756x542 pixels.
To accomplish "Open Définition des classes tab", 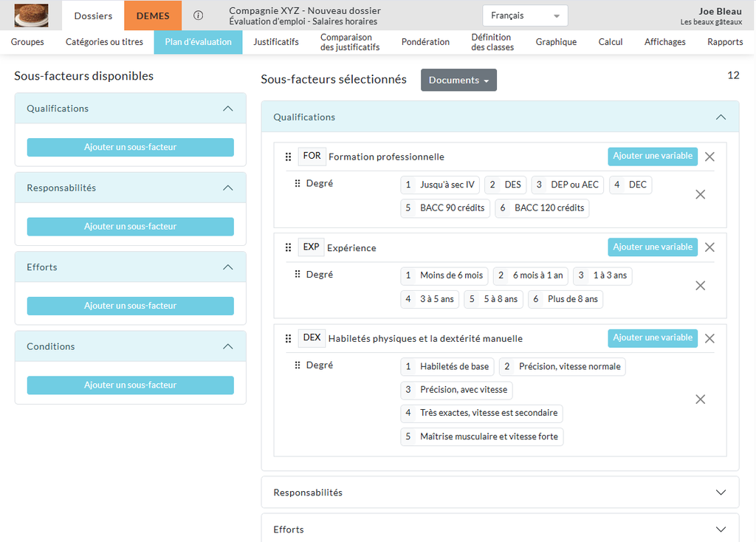I will pos(492,42).
